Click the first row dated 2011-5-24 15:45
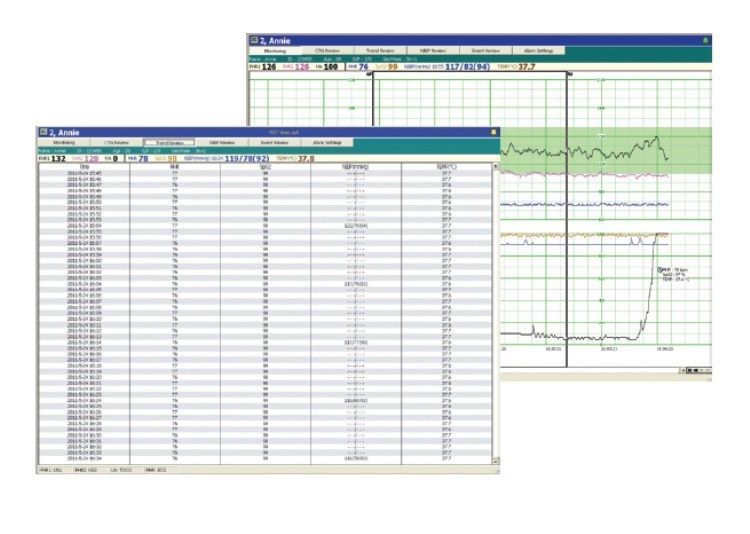Image resolution: width=750 pixels, height=534 pixels. (85, 173)
